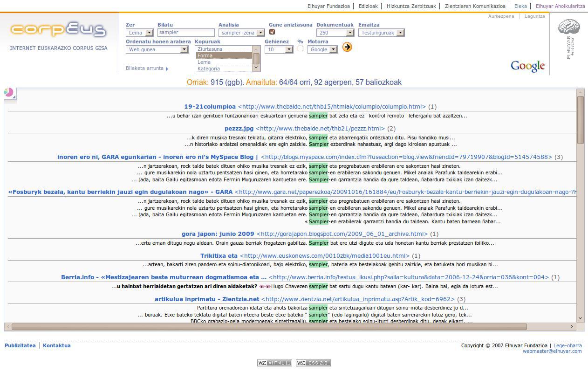Image resolution: width=588 pixels, height=379 pixels.
Task: Click the Kontaktua footer link
Action: pos(57,345)
